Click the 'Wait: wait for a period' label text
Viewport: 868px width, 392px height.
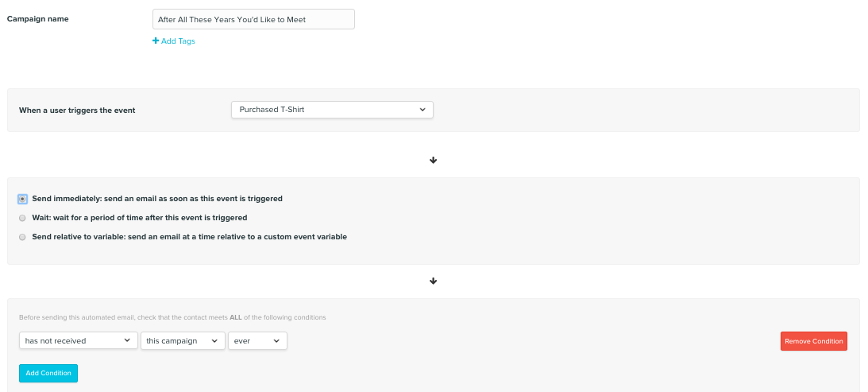140,218
